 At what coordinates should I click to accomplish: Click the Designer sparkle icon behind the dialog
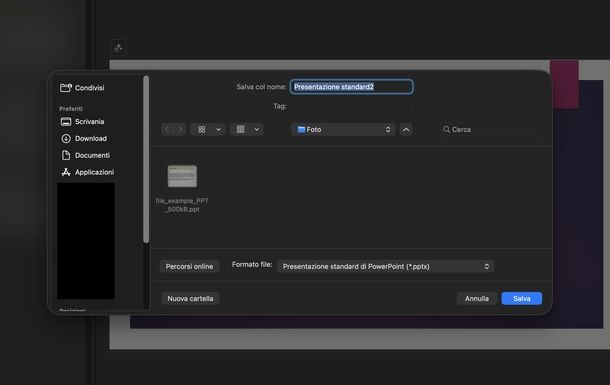118,48
